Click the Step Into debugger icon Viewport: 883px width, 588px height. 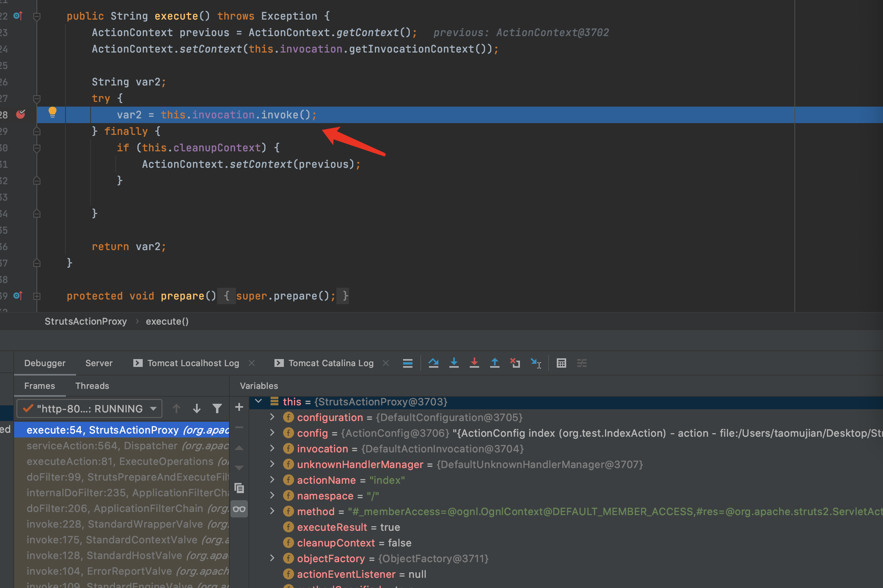click(454, 363)
